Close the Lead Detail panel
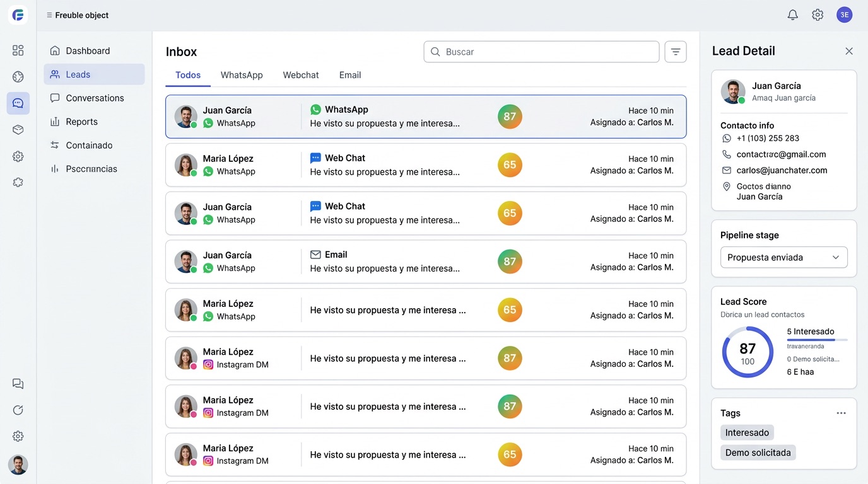The width and height of the screenshot is (868, 484). point(849,51)
